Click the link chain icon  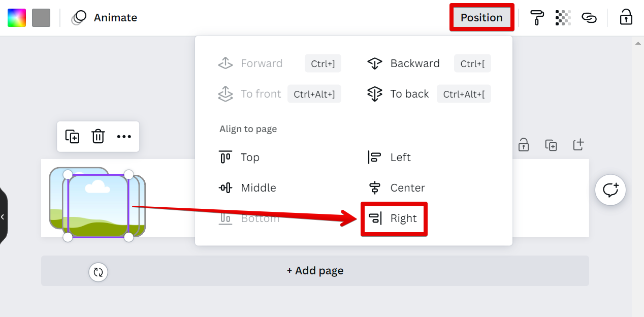coord(589,18)
